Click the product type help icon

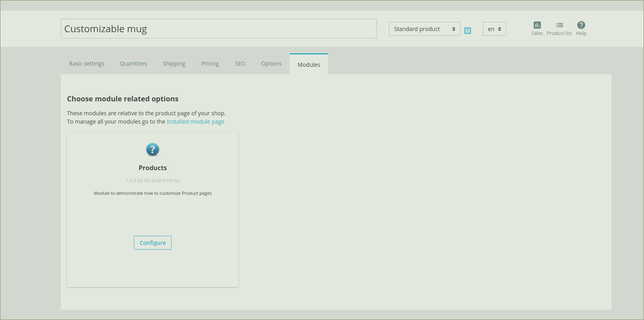pyautogui.click(x=468, y=31)
